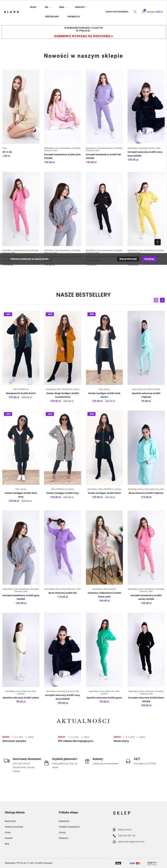The width and height of the screenshot is (167, 868).
Task: Accept cookies with Akceptuję button
Action: pyautogui.click(x=149, y=259)
